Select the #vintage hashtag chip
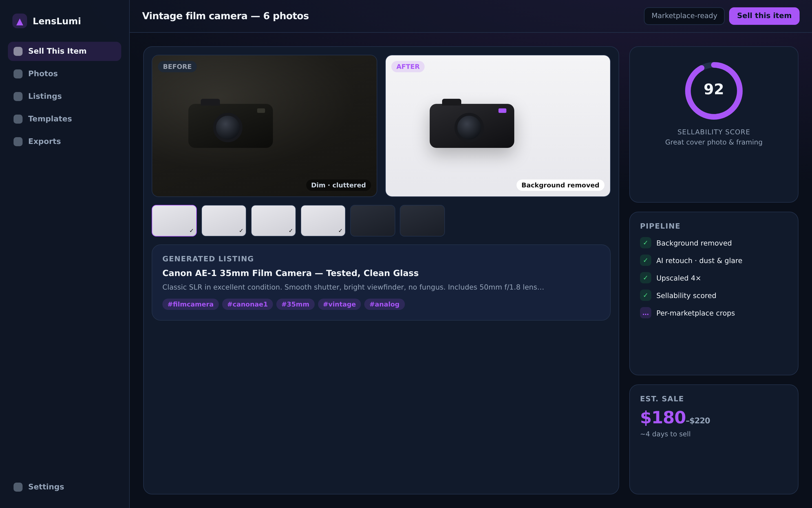The image size is (812, 508). pos(339,305)
